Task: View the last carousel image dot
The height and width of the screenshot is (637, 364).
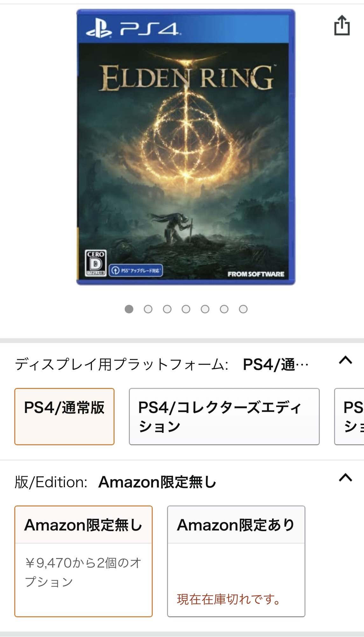Action: click(243, 309)
